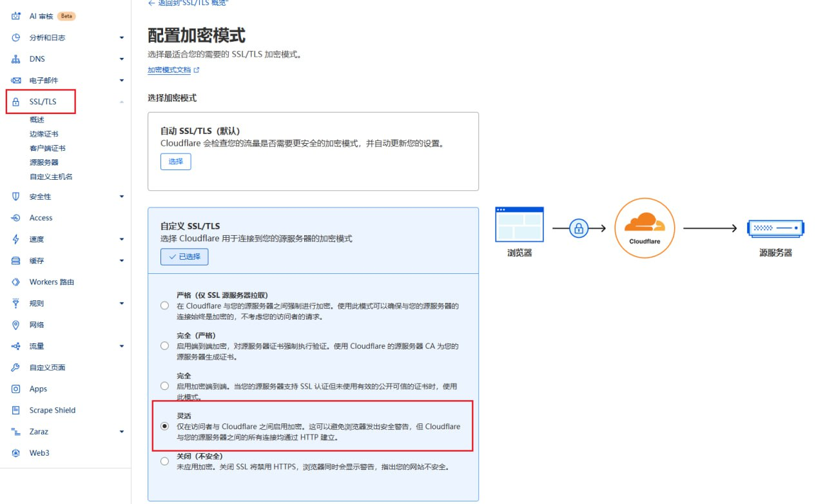
Task: Open the 概述 submenu item
Action: (x=37, y=120)
